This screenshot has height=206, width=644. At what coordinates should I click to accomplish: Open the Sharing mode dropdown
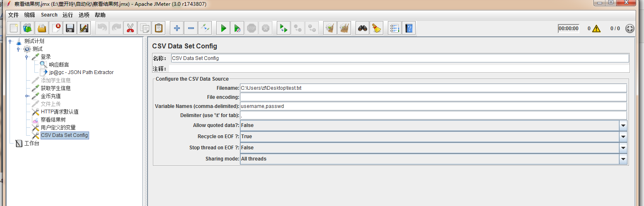[623, 159]
